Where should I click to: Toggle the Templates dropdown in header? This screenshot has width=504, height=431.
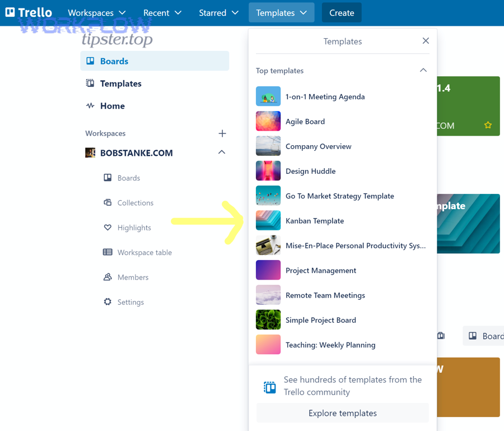coord(281,12)
